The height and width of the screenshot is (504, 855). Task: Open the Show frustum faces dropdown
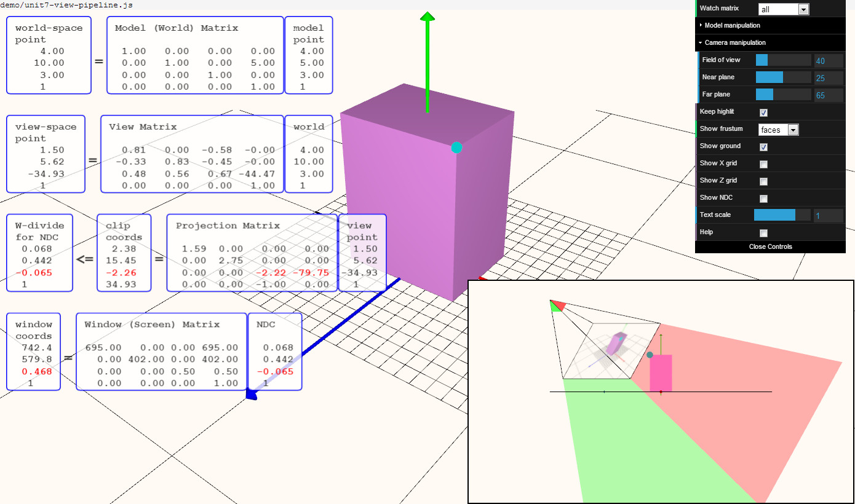778,130
